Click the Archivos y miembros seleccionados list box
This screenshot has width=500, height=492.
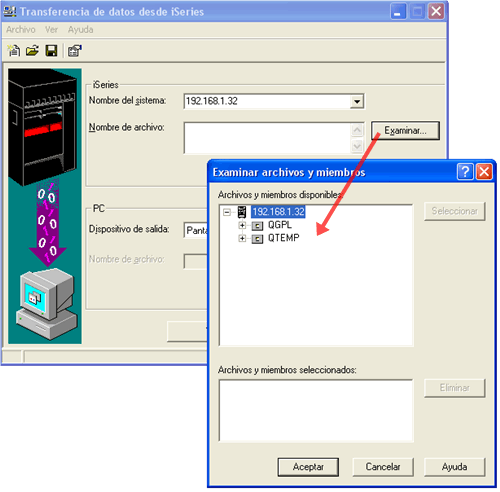click(x=316, y=411)
